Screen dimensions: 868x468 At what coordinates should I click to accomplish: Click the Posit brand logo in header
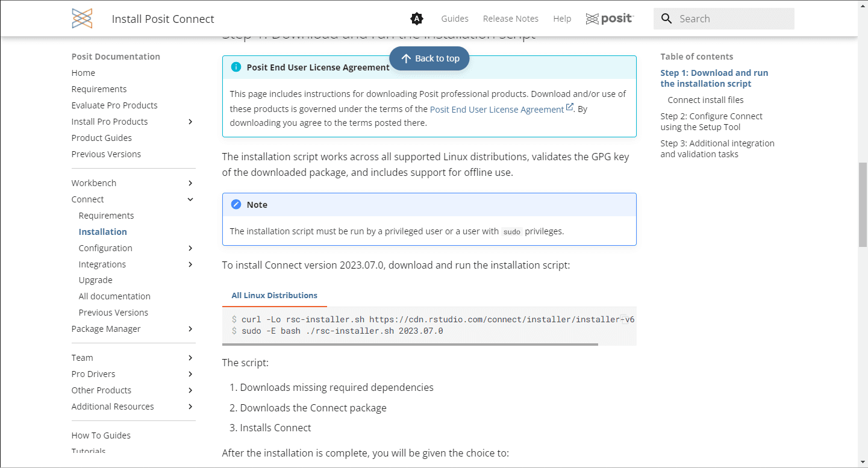coord(610,19)
